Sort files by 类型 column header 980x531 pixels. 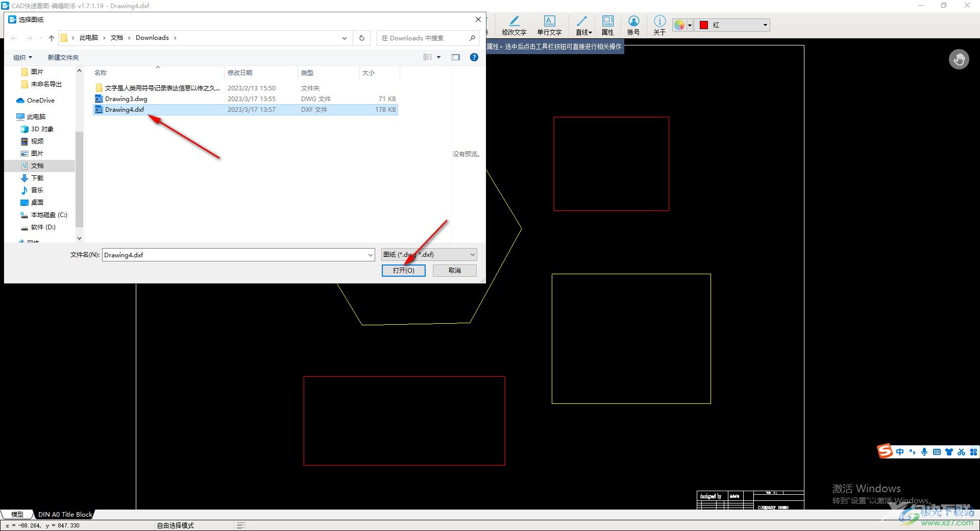pyautogui.click(x=328, y=73)
